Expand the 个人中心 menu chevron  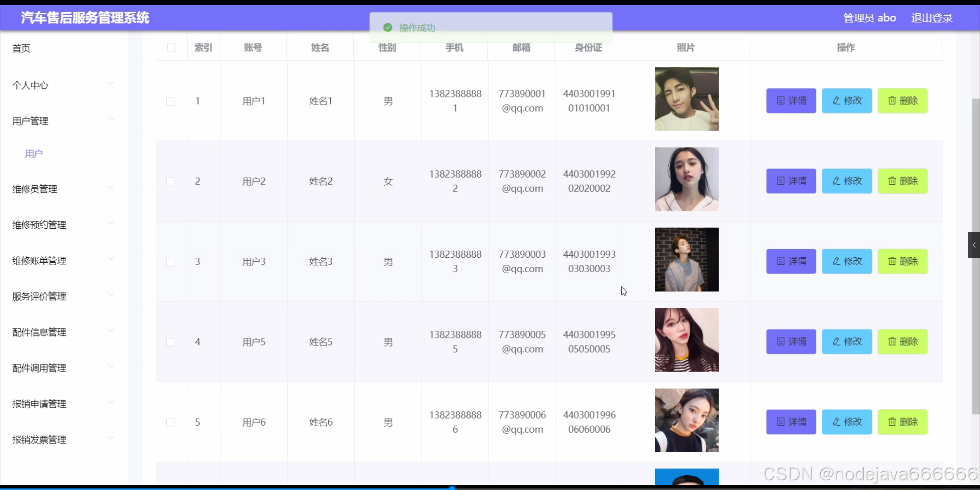pyautogui.click(x=111, y=83)
